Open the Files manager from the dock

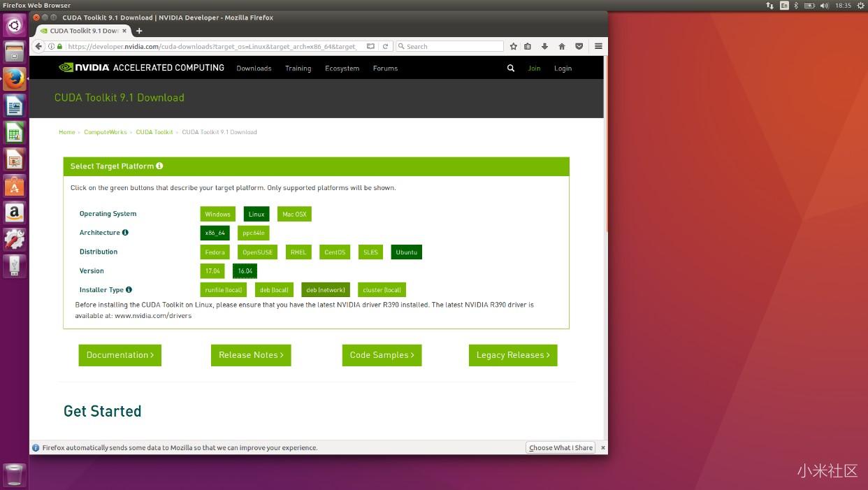[x=15, y=52]
